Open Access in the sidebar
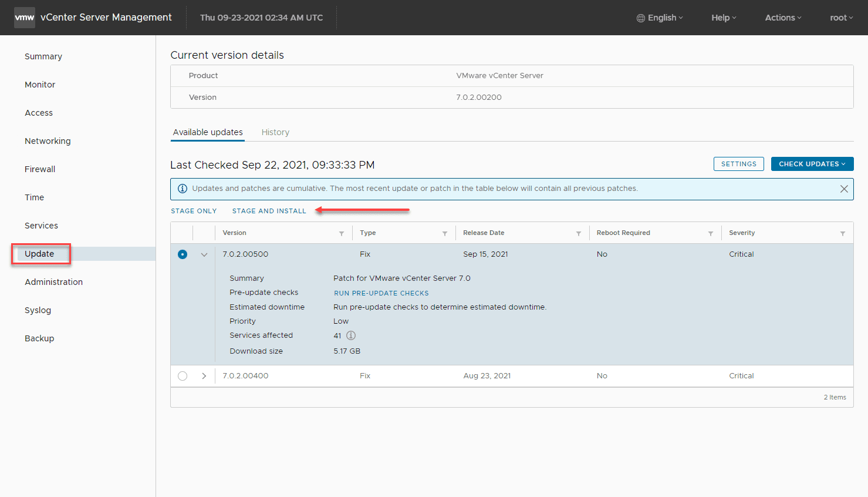868x497 pixels. (39, 113)
